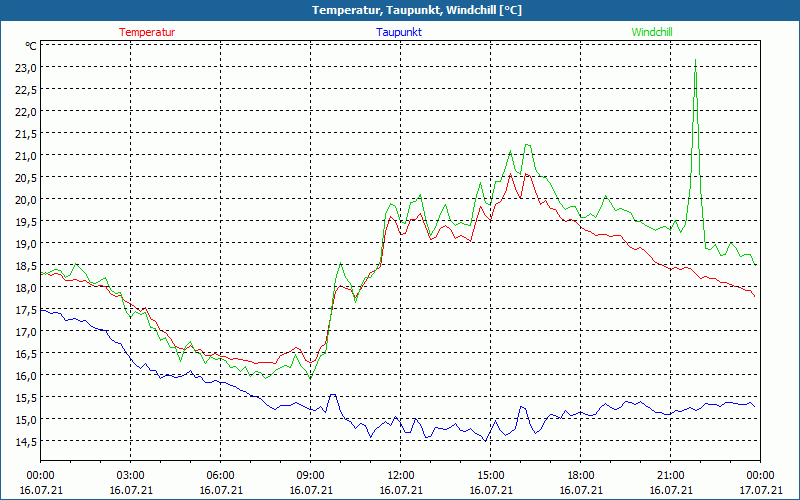Click the 15,0 y-axis value
This screenshot has height=500, width=800.
(26, 419)
